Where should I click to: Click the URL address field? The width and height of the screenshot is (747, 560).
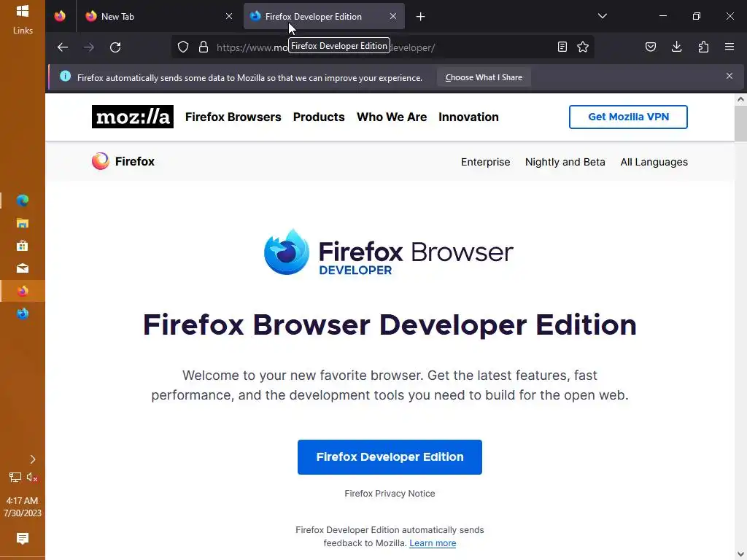381,47
